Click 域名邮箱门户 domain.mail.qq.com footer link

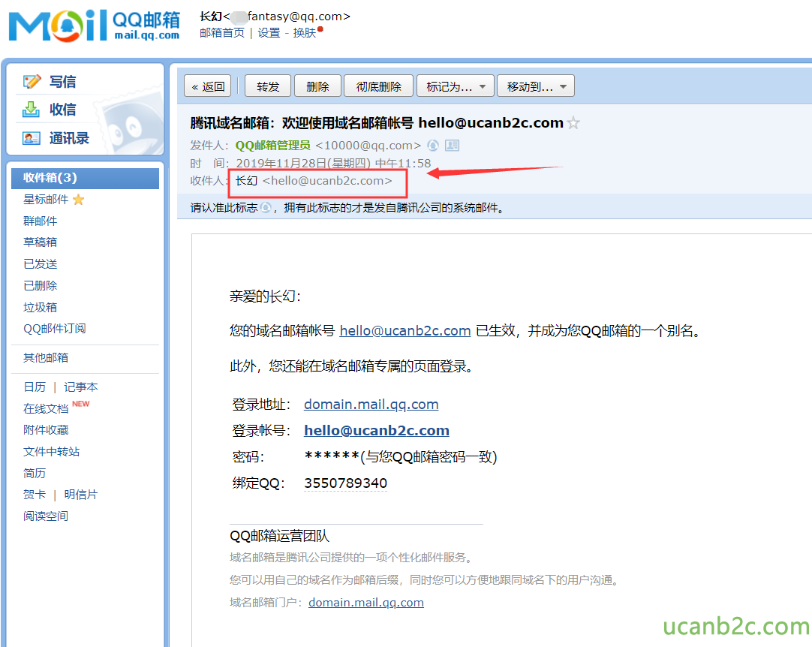coord(366,603)
